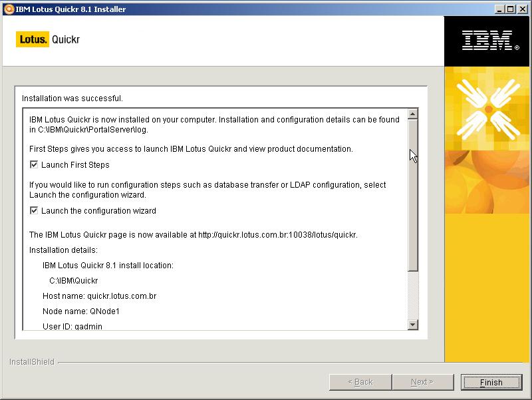
Task: Click the vertical scrollbar thumb in details pane
Action: tap(412, 195)
